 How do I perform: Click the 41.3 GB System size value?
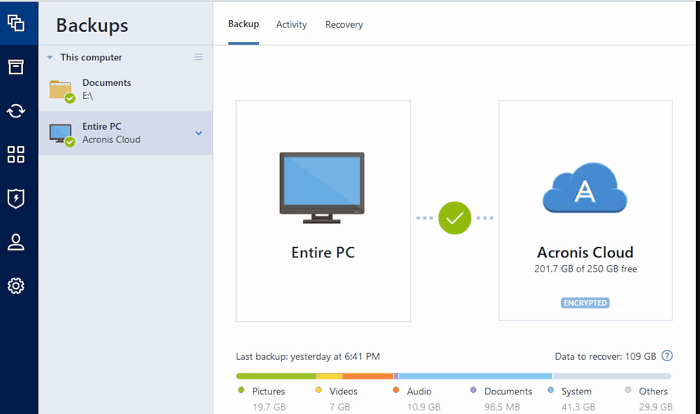(x=578, y=407)
